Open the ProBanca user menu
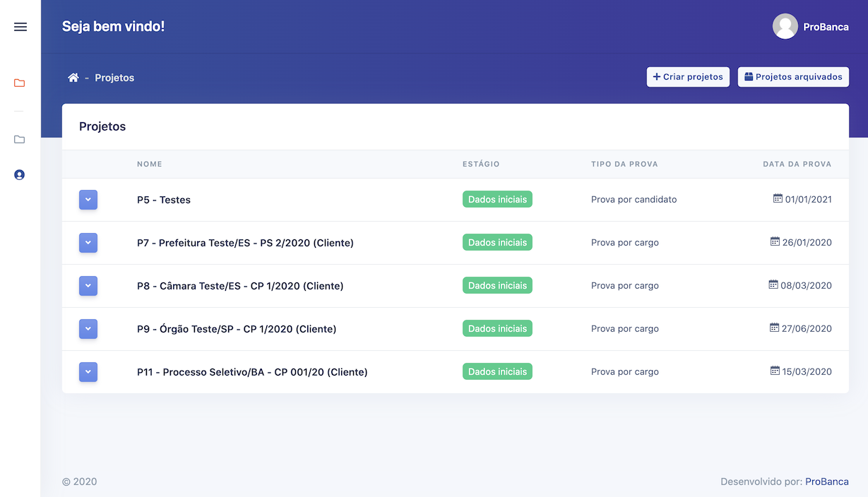This screenshot has height=497, width=868. pos(826,27)
